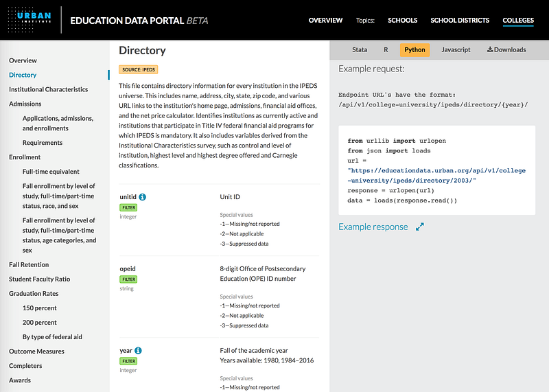549x392 pixels.
Task: Open info icon next to unitid
Action: coord(143,197)
